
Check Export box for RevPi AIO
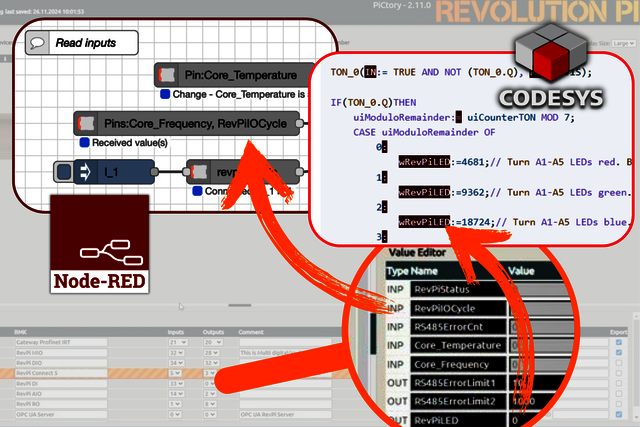coord(619,394)
